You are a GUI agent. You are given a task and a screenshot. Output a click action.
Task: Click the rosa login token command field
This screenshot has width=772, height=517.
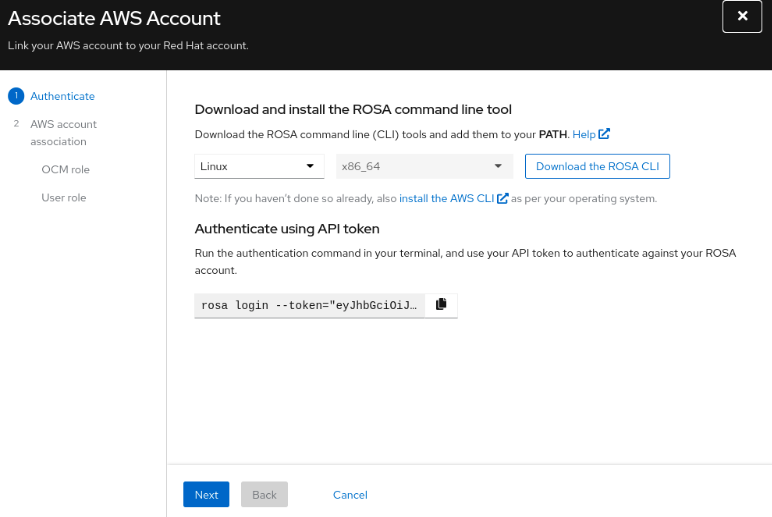[x=309, y=305]
